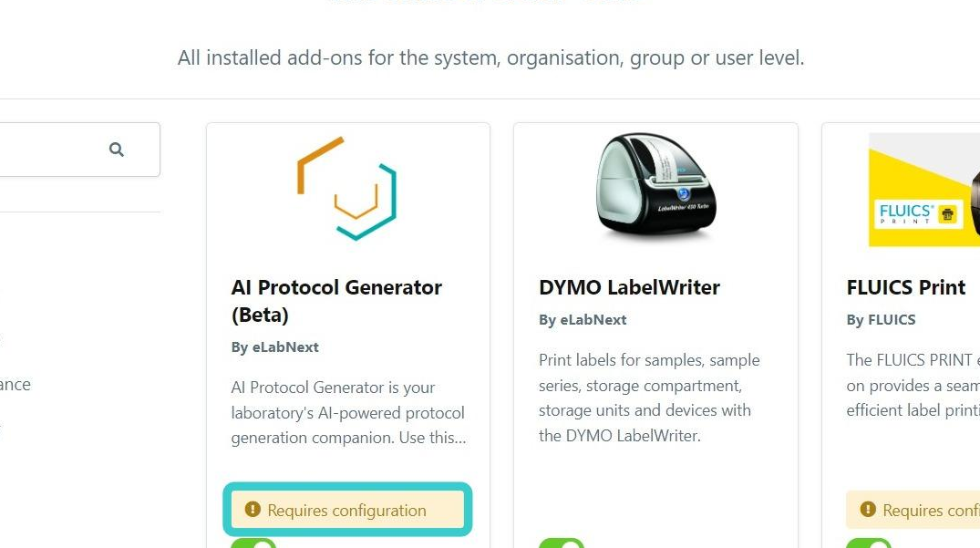Click warning icon in AI Protocol configuration badge
Screen dimensions: 980x548
click(253, 510)
